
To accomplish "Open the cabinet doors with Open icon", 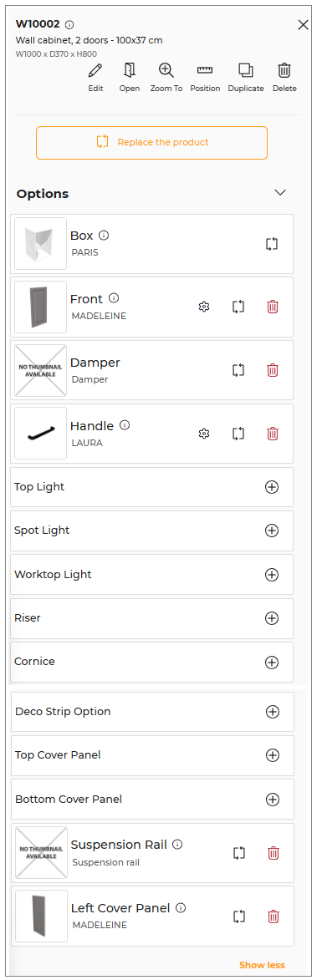I will (x=130, y=70).
